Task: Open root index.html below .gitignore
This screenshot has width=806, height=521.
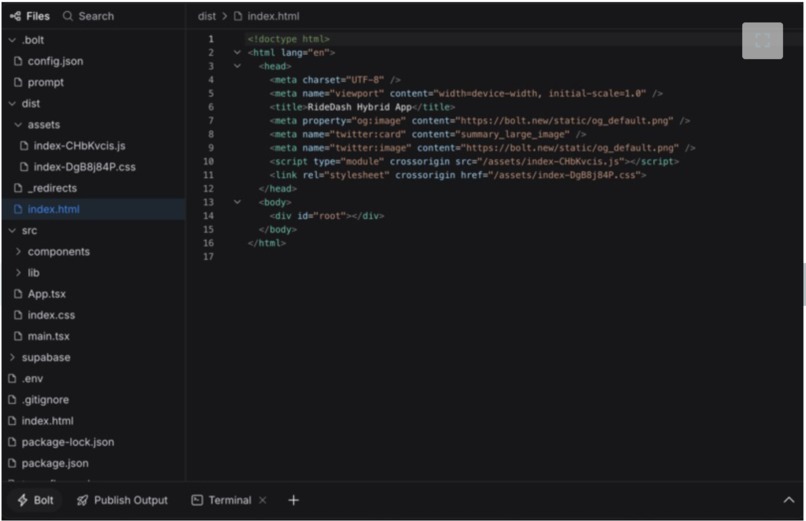Action: (47, 421)
